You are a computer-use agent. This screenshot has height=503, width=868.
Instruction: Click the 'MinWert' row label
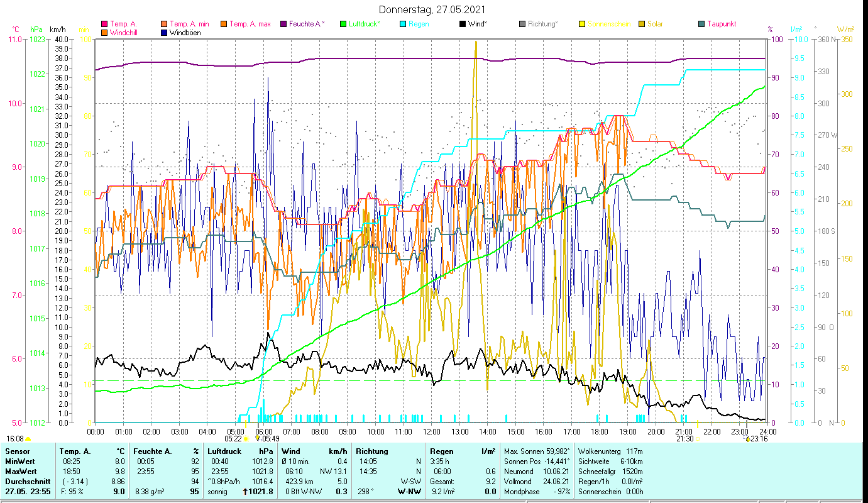(19, 461)
